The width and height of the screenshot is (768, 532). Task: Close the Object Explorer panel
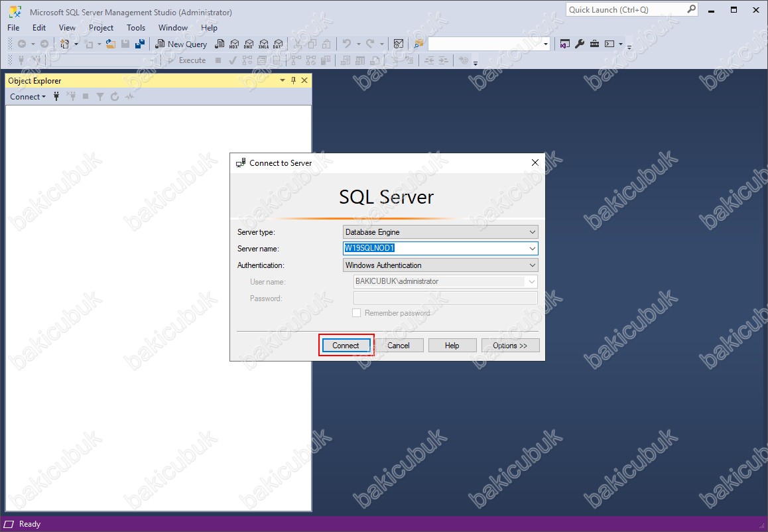point(304,80)
